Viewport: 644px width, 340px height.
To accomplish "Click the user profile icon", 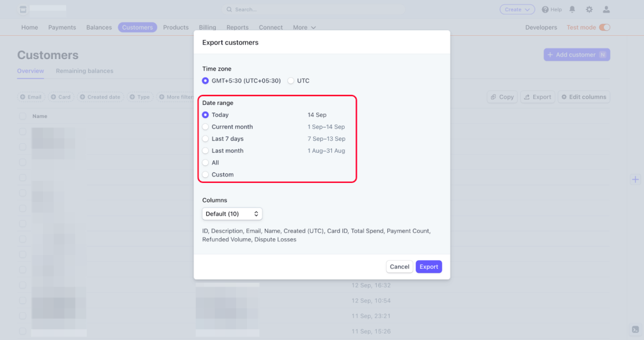I will coord(606,9).
